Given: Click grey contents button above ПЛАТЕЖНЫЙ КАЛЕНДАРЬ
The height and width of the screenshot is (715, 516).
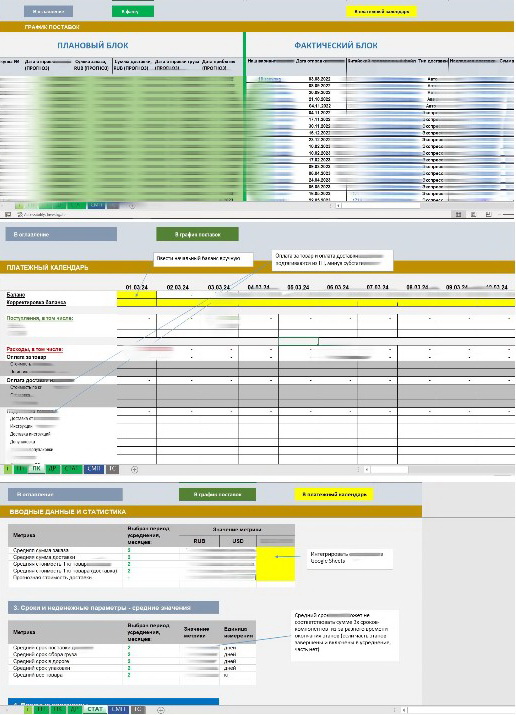Looking at the screenshot, I should (x=61, y=234).
